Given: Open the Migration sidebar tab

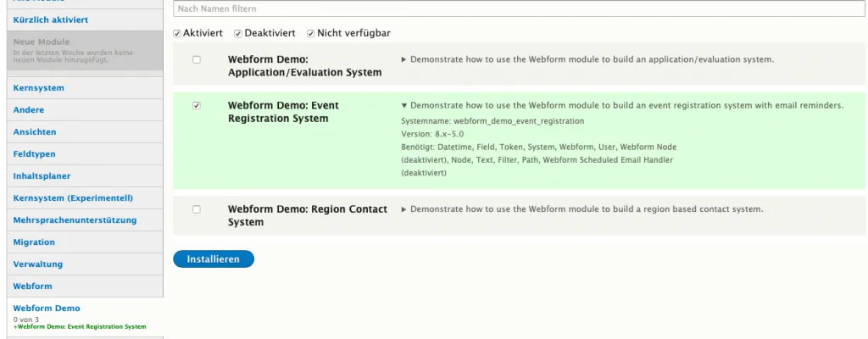Looking at the screenshot, I should (85, 242).
